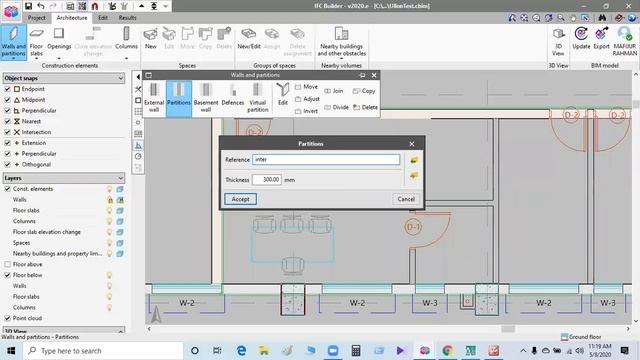Select the External wall type

154,98
